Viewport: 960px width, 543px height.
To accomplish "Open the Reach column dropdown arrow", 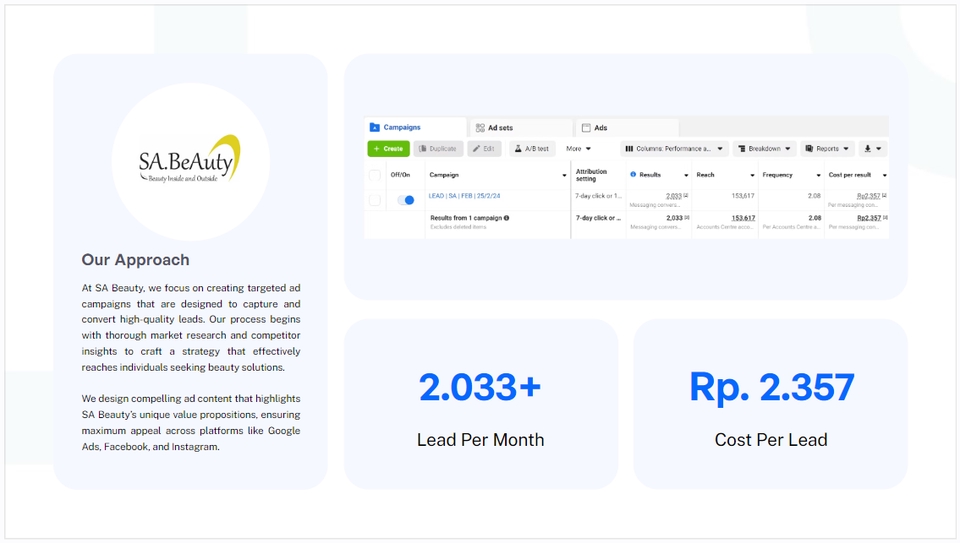I will point(752,176).
